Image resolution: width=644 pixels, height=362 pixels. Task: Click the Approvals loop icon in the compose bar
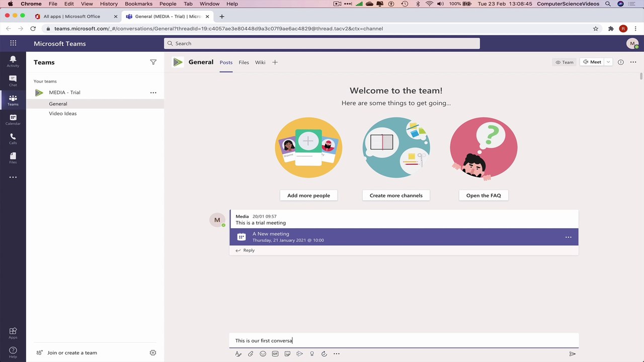point(324,354)
